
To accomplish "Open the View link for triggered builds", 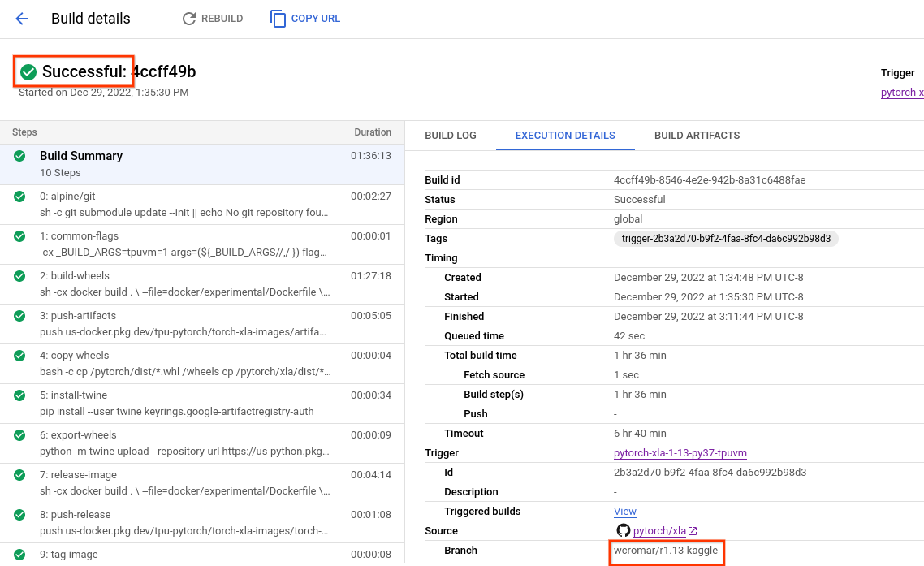I will tap(624, 511).
